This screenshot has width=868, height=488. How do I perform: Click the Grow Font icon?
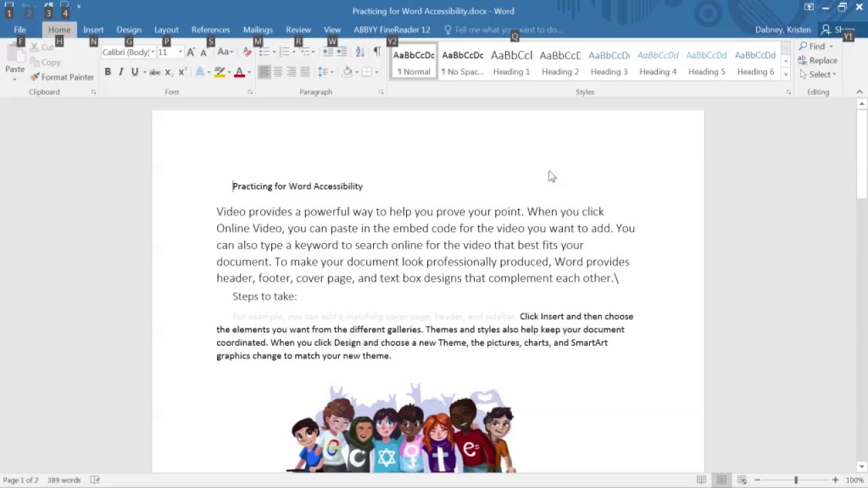(x=191, y=52)
